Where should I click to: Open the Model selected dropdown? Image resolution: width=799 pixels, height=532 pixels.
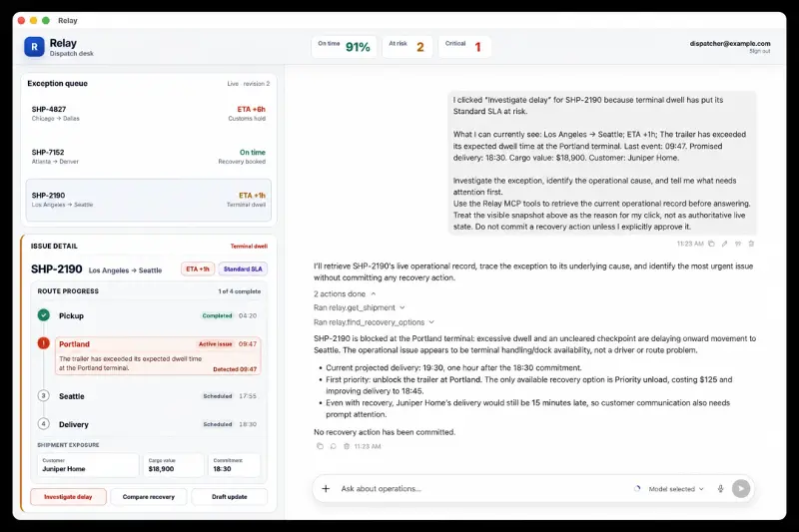pos(676,489)
